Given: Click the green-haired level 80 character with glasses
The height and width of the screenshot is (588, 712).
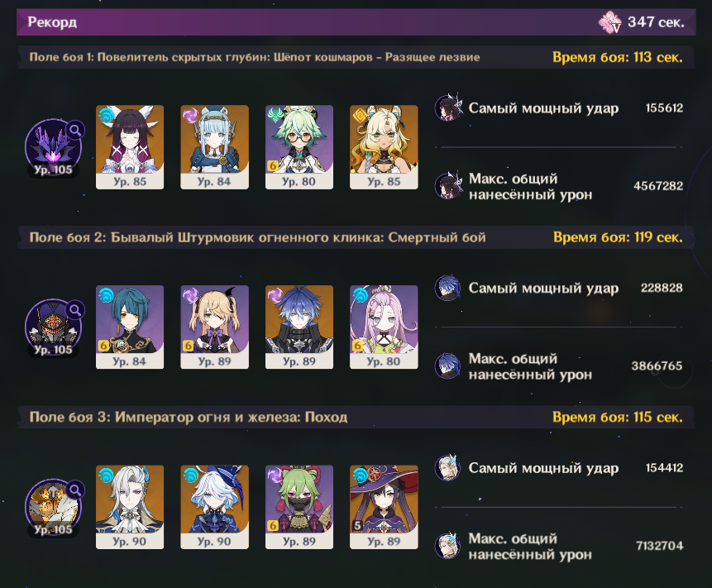Looking at the screenshot, I should [299, 147].
